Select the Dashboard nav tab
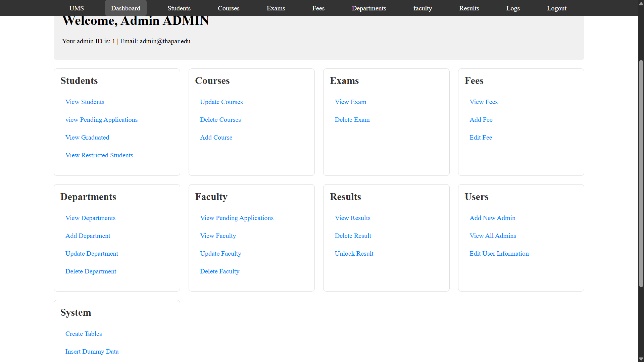This screenshot has height=362, width=644. click(126, 8)
